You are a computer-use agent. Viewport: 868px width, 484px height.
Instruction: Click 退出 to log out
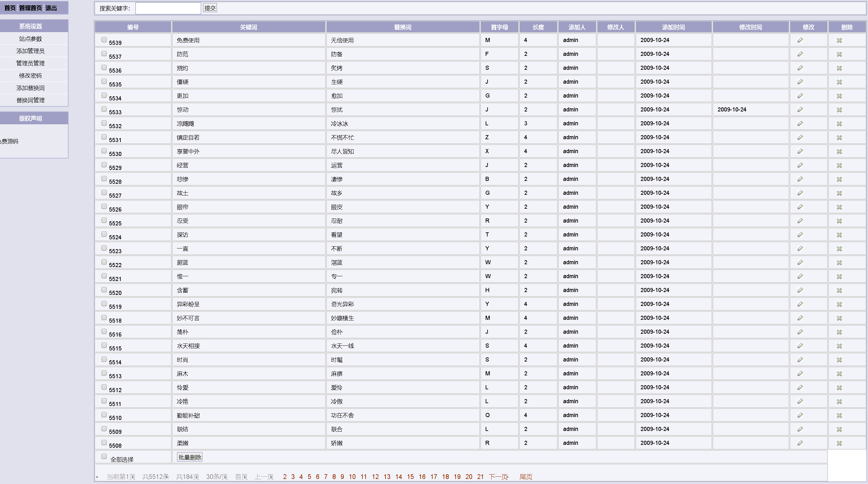(x=51, y=8)
